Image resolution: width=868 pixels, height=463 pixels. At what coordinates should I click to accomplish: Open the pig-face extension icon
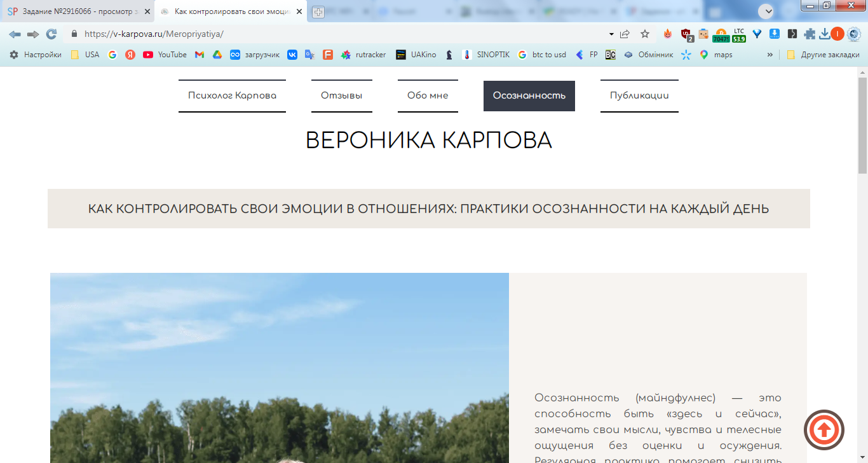pyautogui.click(x=703, y=34)
